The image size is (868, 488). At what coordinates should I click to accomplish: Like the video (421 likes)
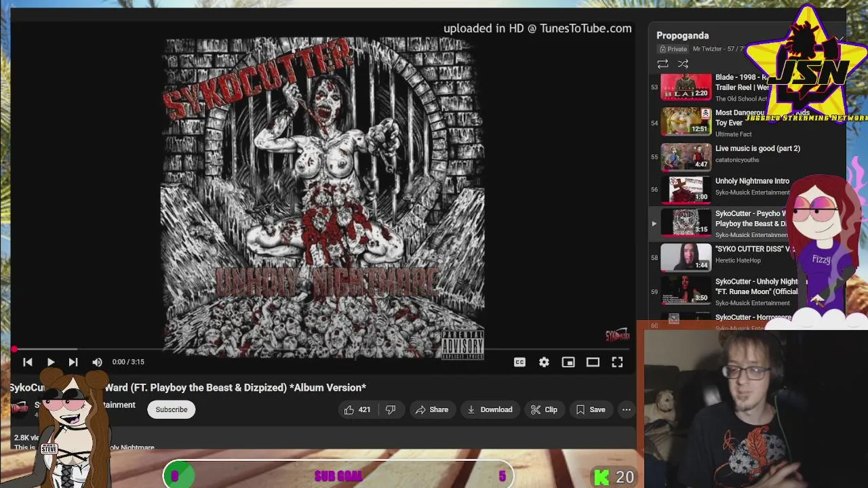[x=357, y=409]
